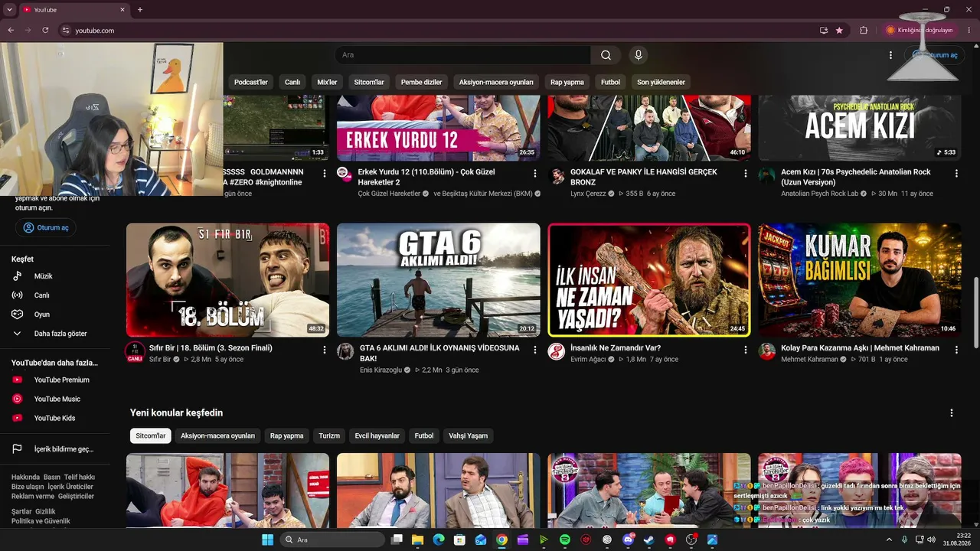Screen dimensions: 980x551
Task: Click the YouTube search magnifier button
Action: 606,55
